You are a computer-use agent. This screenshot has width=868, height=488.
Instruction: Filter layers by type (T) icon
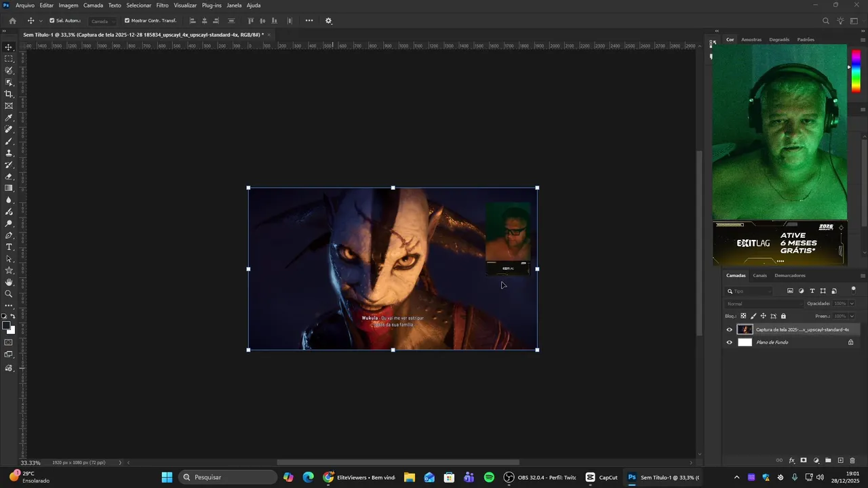pyautogui.click(x=812, y=291)
